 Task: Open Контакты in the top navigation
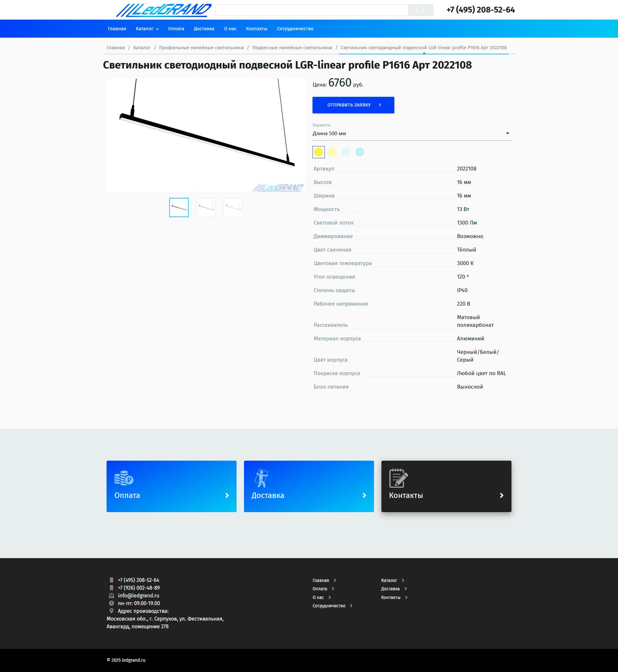coord(257,29)
